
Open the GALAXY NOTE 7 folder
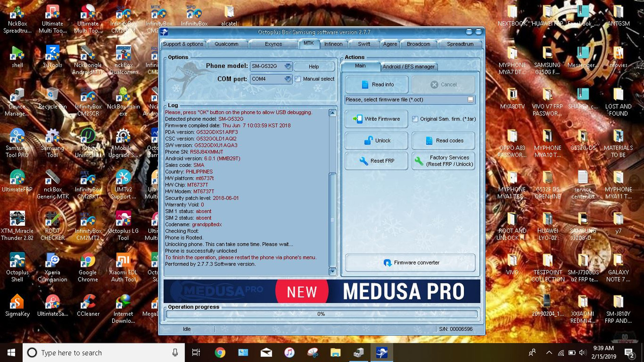click(x=618, y=266)
